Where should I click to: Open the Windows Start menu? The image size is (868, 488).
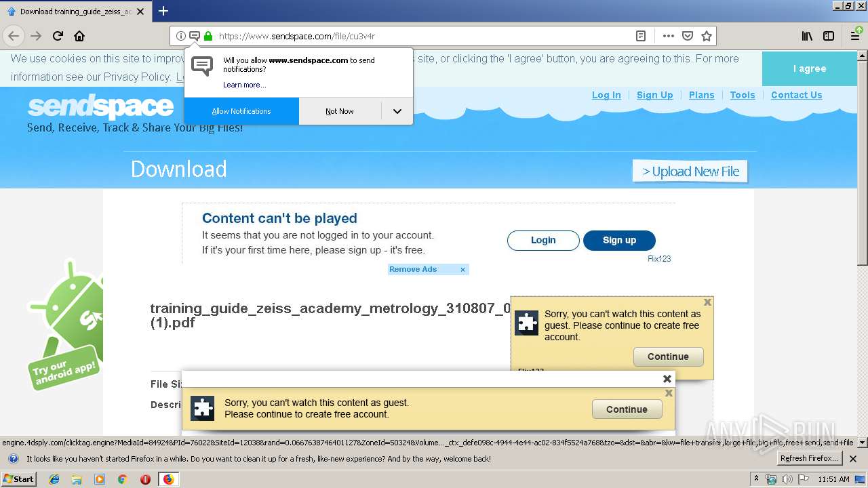point(19,479)
